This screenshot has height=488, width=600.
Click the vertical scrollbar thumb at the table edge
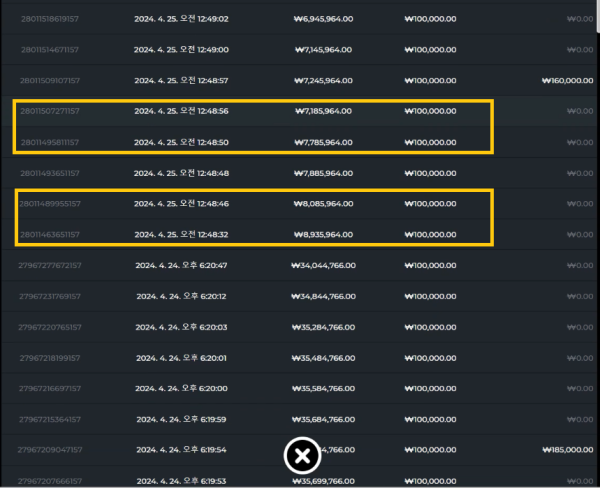598,16
